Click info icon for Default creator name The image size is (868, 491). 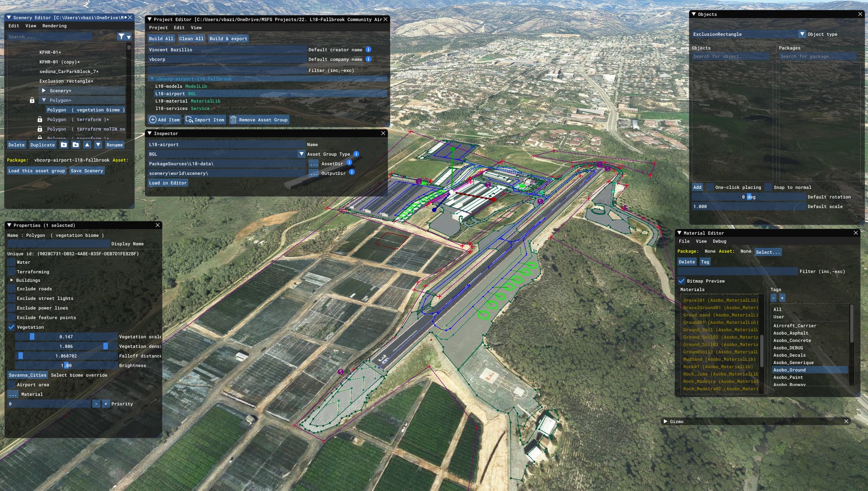[x=368, y=50]
